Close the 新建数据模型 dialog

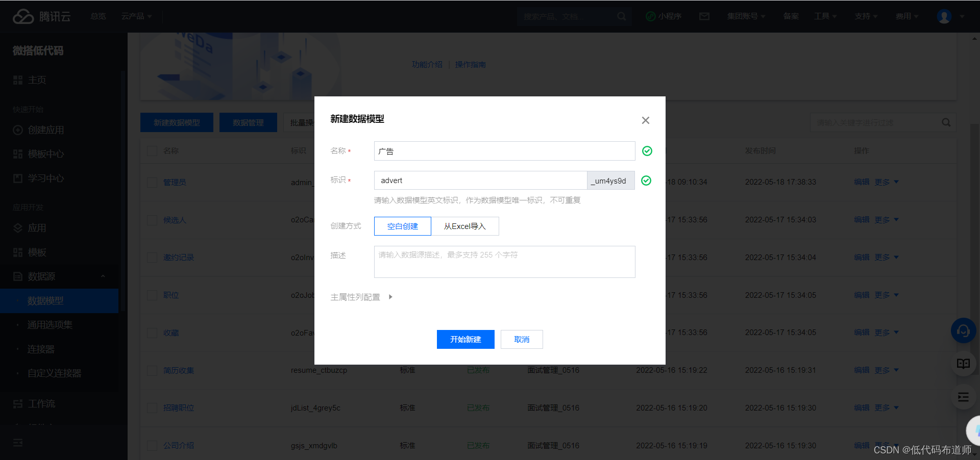646,120
